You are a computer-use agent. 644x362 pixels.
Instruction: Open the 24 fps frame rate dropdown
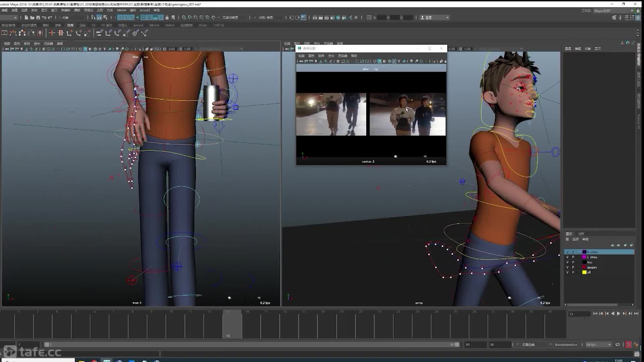pos(598,345)
